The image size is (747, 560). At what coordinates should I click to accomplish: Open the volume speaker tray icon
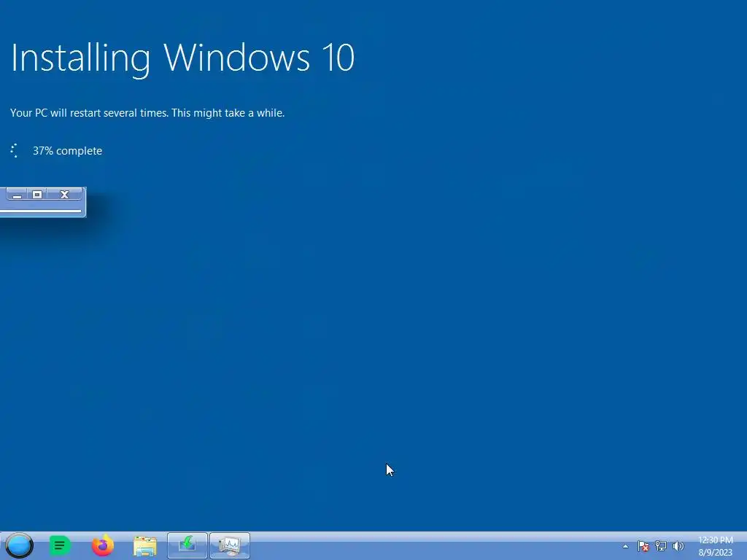click(678, 546)
